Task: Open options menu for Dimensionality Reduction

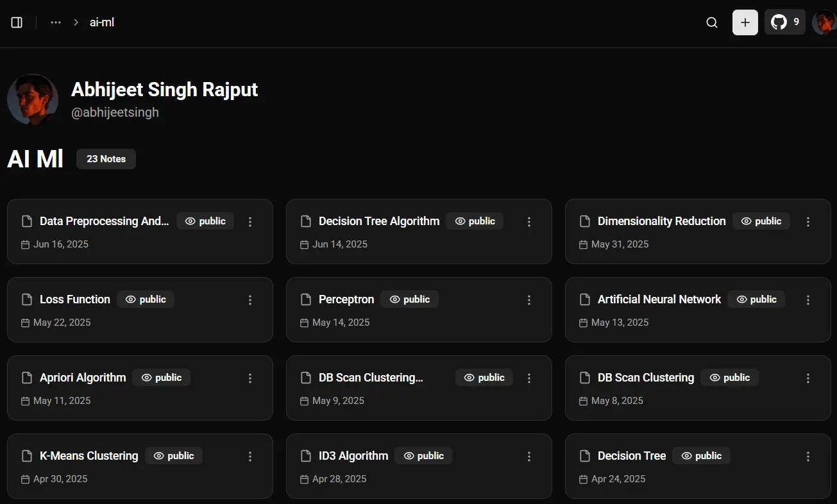Action: coord(808,222)
